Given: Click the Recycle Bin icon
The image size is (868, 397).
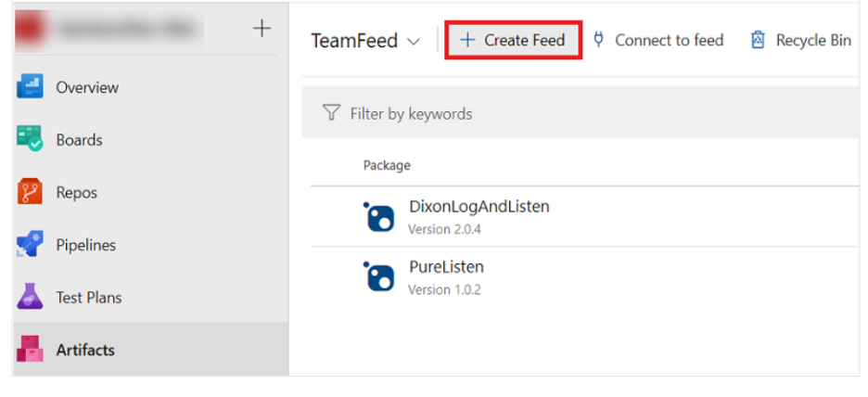Looking at the screenshot, I should click(x=758, y=40).
